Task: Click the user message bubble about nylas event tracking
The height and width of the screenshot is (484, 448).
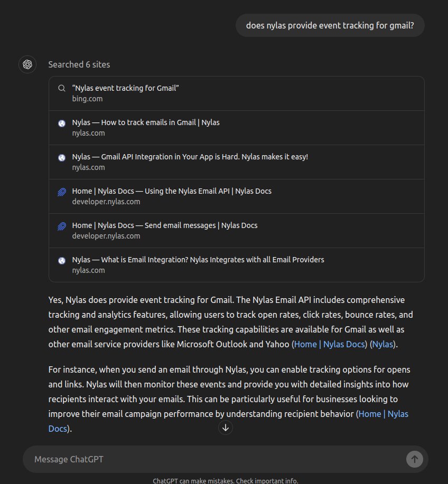Action: tap(330, 25)
